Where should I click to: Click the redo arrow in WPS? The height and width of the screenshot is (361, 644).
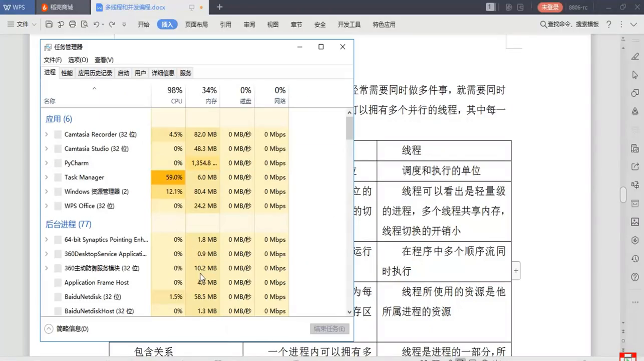112,24
